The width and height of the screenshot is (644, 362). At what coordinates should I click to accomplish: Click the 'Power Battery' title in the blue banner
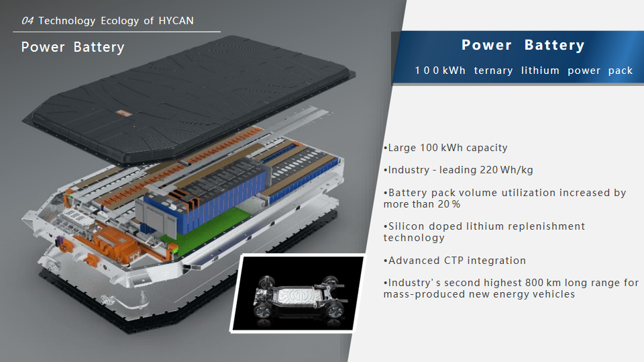[x=523, y=45]
